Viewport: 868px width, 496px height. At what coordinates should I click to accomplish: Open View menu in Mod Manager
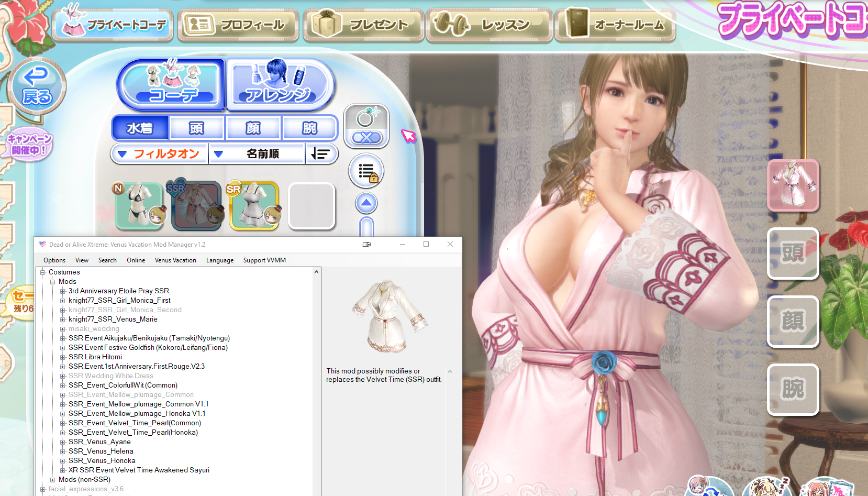[x=82, y=260]
